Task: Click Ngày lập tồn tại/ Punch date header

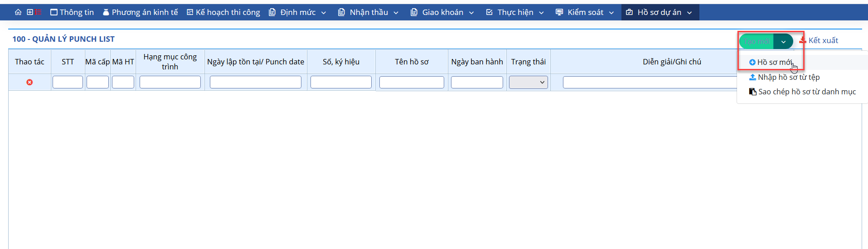Action: click(x=256, y=62)
